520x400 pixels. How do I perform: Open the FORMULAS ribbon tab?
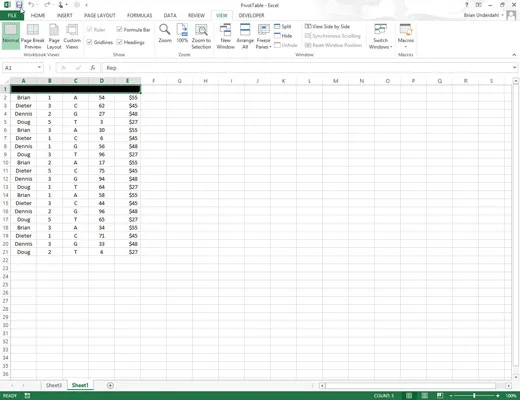pos(139,15)
